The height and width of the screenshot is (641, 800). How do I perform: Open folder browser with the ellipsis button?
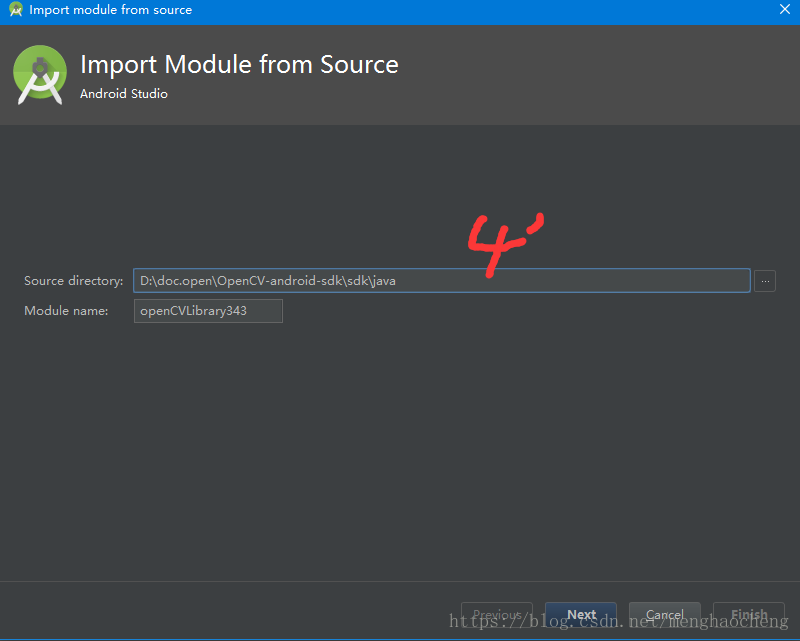coord(765,281)
